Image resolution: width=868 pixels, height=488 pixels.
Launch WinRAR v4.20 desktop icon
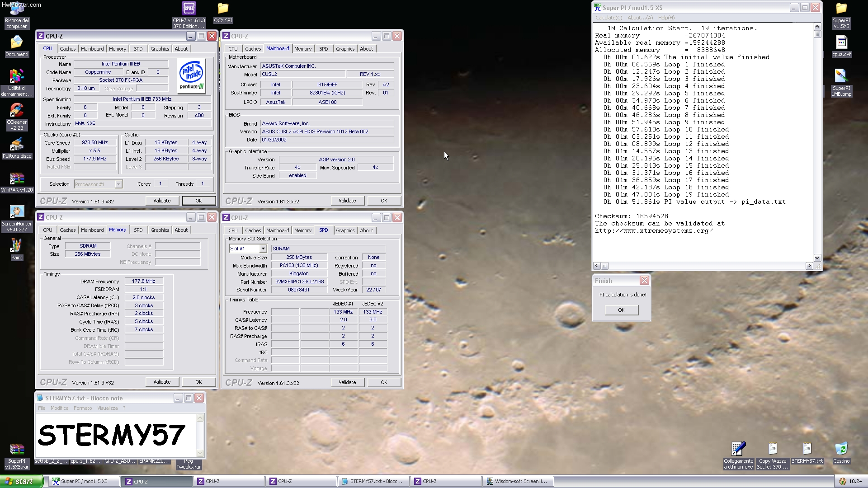pyautogui.click(x=17, y=182)
